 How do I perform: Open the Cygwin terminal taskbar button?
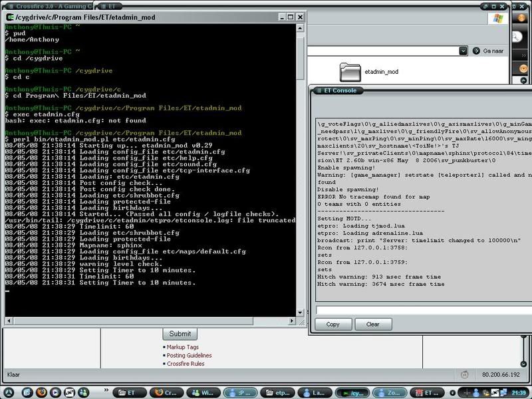click(354, 392)
